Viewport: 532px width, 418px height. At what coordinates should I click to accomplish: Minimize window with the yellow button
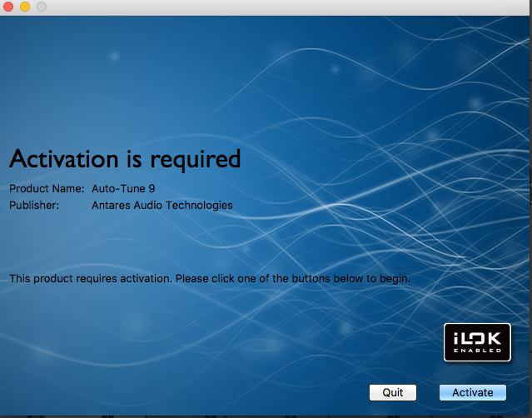coord(25,7)
